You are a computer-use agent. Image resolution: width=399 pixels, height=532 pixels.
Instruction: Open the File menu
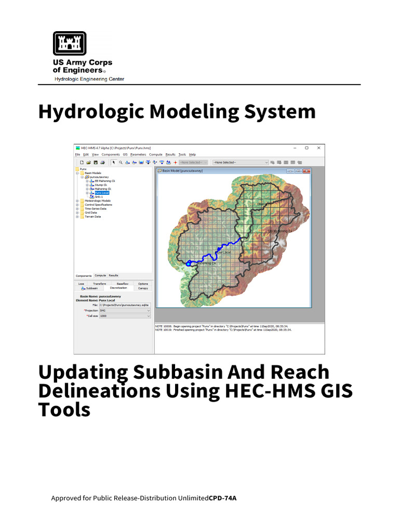click(x=77, y=154)
